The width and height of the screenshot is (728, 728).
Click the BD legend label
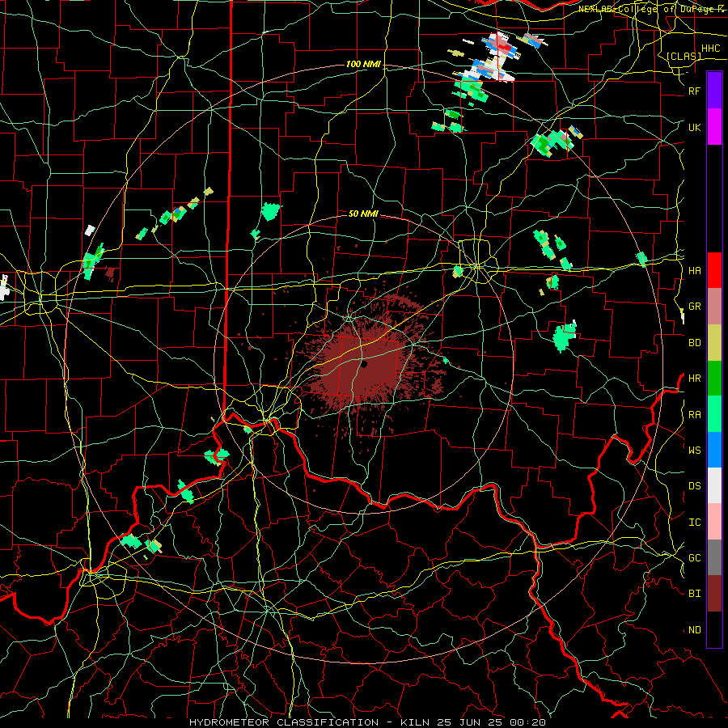[x=695, y=343]
